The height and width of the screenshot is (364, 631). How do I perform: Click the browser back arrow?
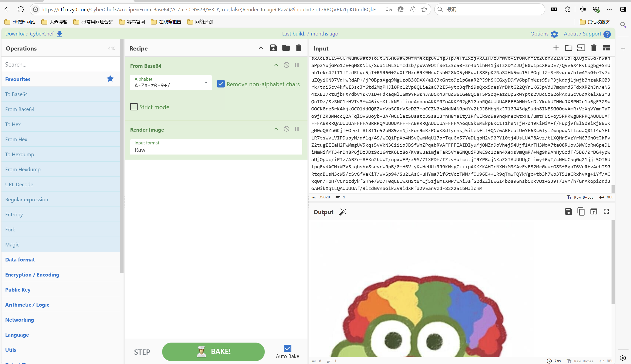pyautogui.click(x=7, y=10)
